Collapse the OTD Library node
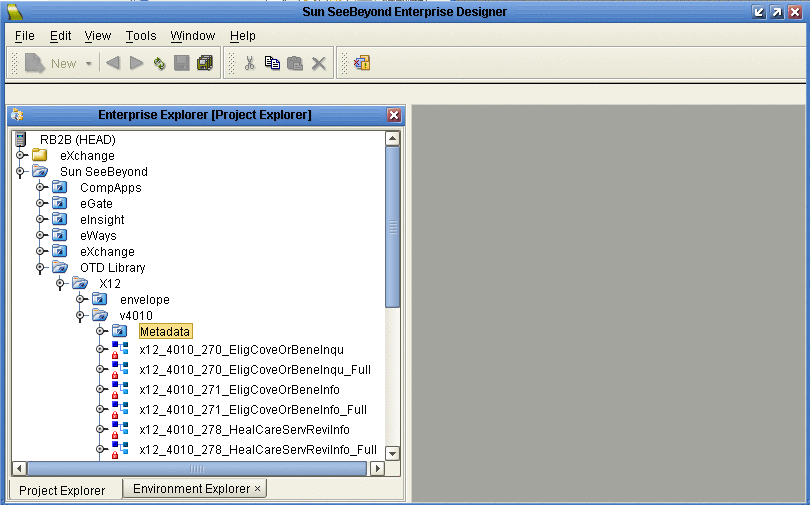Viewport: 810px width, 505px height. point(40,267)
